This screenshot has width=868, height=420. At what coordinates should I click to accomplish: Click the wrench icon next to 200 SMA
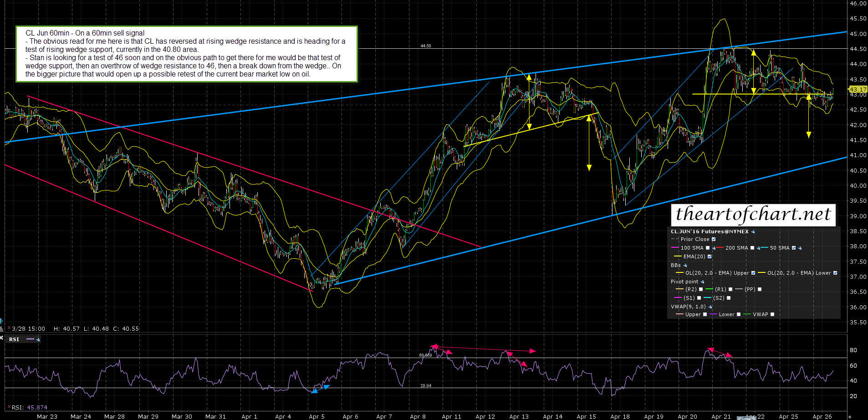(759, 248)
